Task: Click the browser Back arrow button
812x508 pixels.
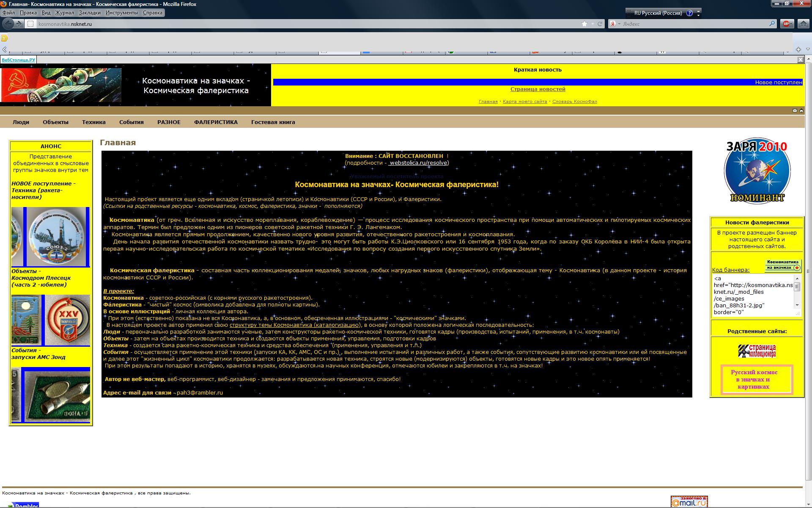Action: point(8,24)
